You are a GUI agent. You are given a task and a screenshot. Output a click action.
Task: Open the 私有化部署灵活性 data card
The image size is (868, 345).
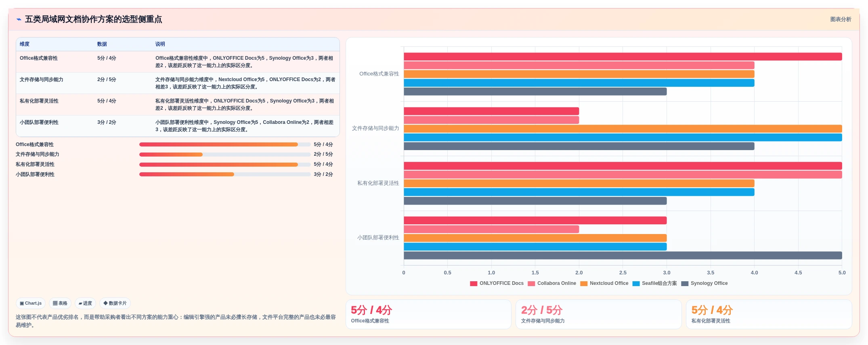769,314
